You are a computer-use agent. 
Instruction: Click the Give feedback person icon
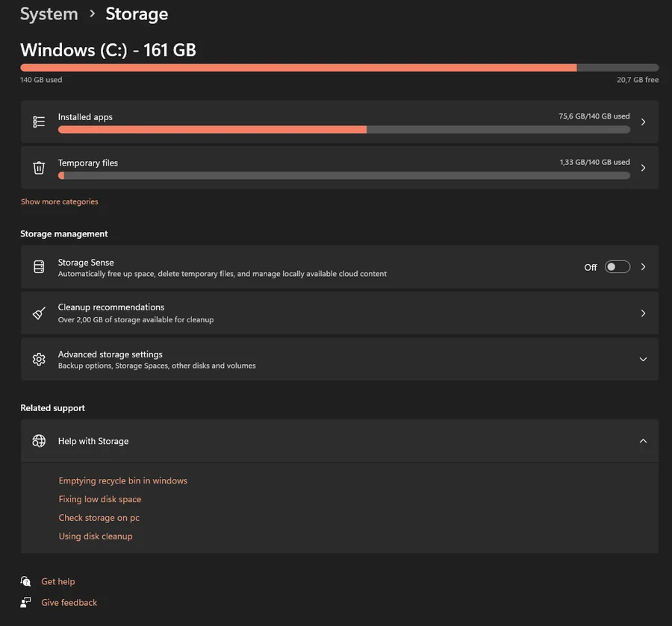pos(25,602)
